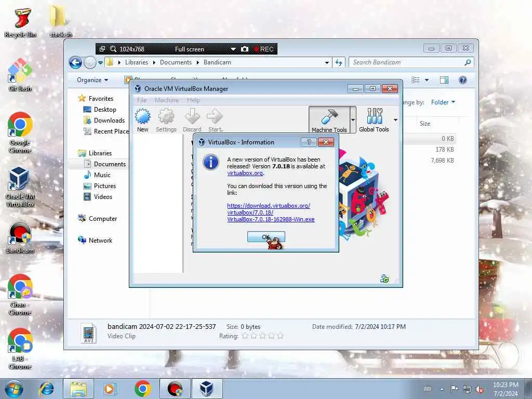Image resolution: width=532 pixels, height=399 pixels.
Task: Go forward in the Explorer window
Action: pyautogui.click(x=90, y=62)
